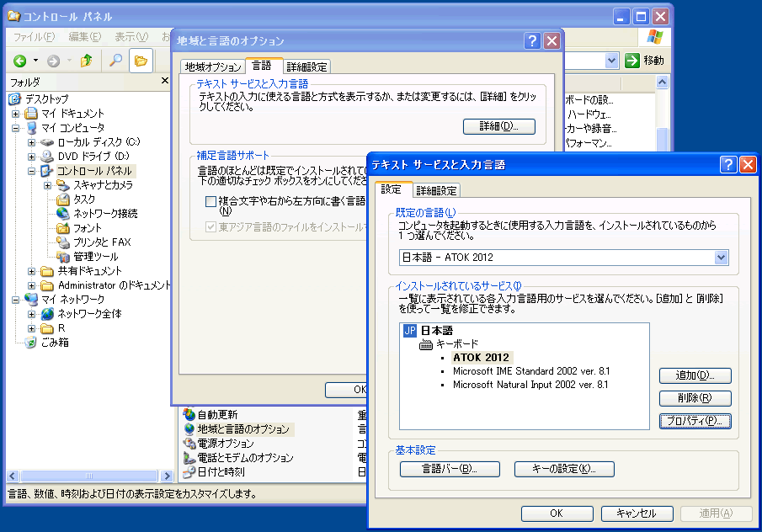
Task: Select the 管理ツール icon
Action: [63, 257]
